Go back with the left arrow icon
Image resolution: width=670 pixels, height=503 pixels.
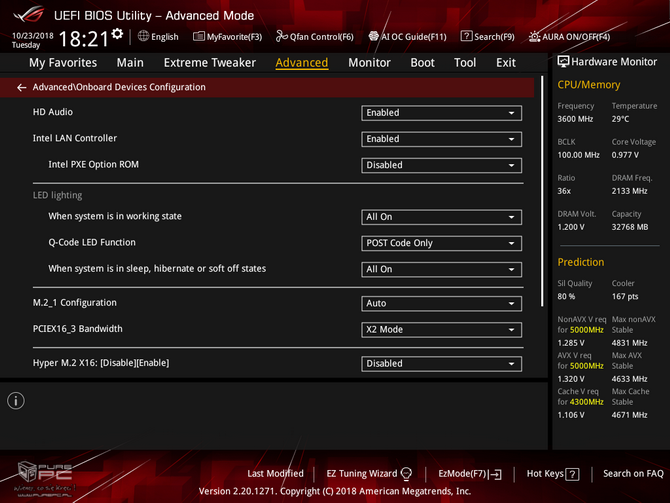pos(21,88)
